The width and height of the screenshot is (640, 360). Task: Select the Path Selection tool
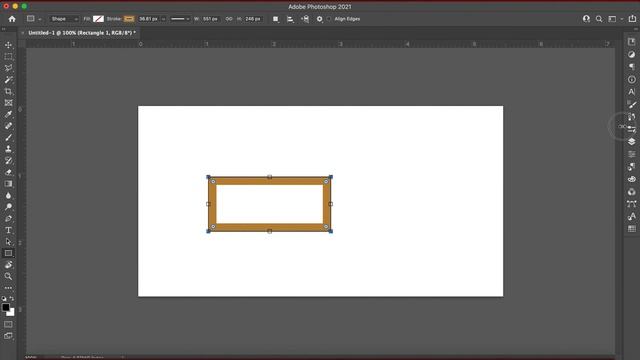point(8,242)
